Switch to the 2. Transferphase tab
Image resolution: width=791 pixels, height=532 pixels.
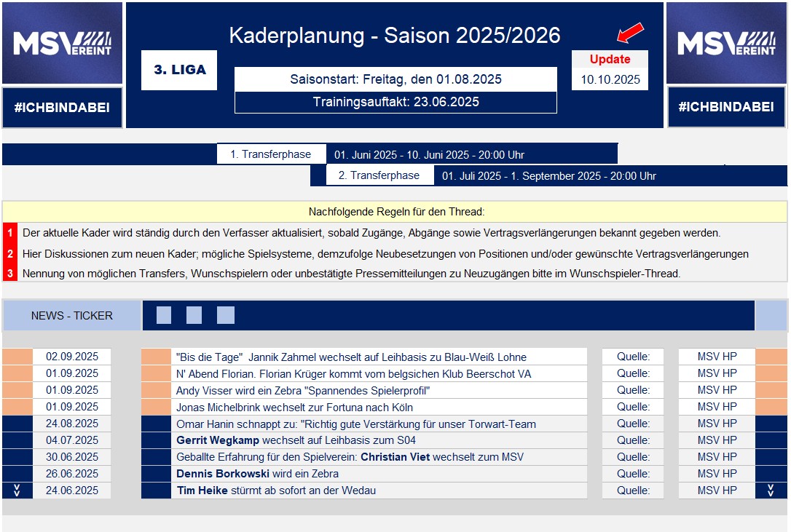[382, 175]
